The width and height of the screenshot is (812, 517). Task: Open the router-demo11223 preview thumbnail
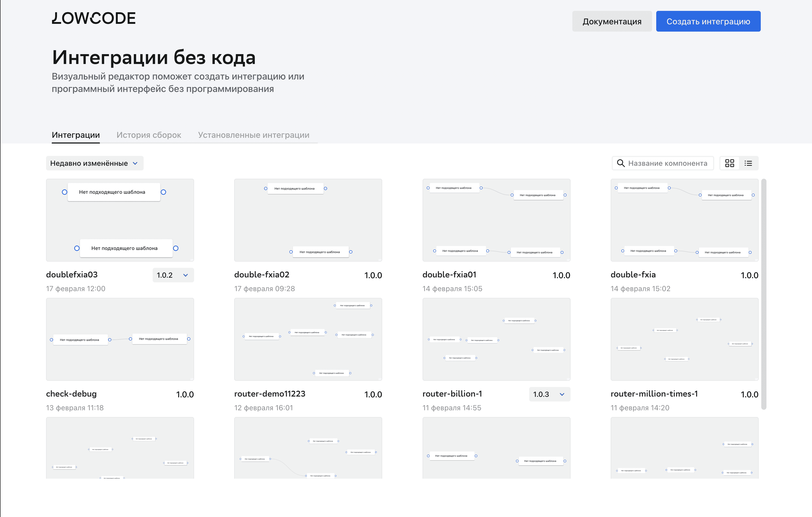click(x=308, y=339)
